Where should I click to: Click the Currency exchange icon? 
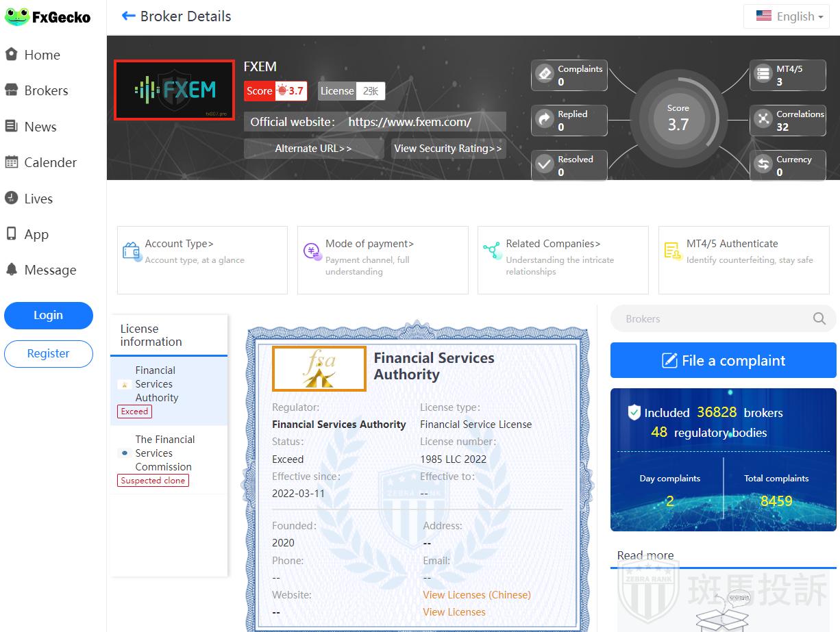tap(763, 164)
